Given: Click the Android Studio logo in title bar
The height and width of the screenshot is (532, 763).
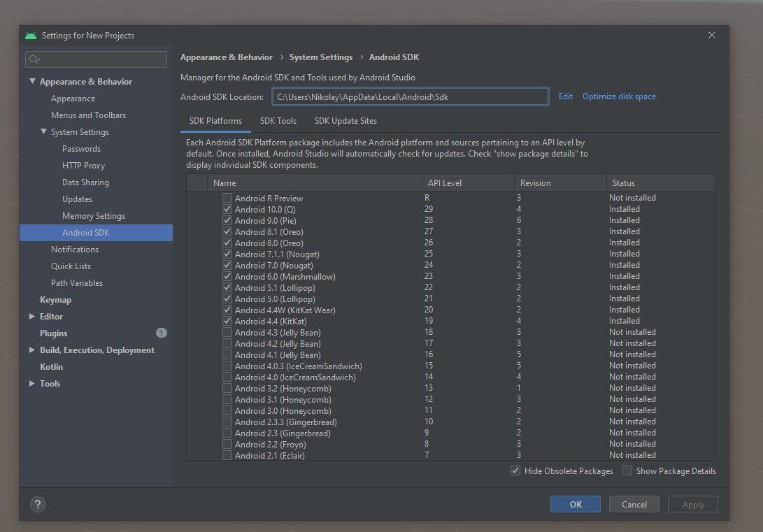Looking at the screenshot, I should 31,36.
